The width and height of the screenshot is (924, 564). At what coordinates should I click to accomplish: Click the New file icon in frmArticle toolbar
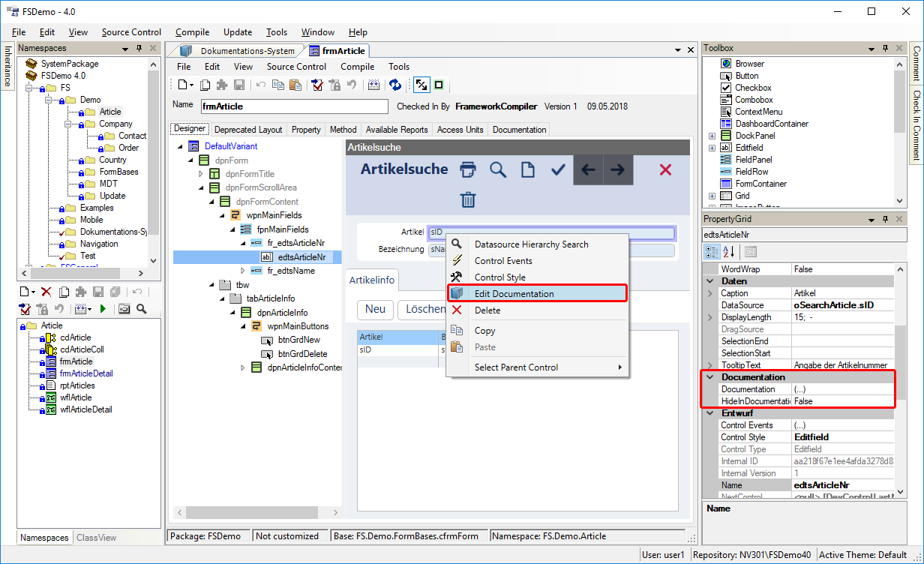pyautogui.click(x=182, y=85)
